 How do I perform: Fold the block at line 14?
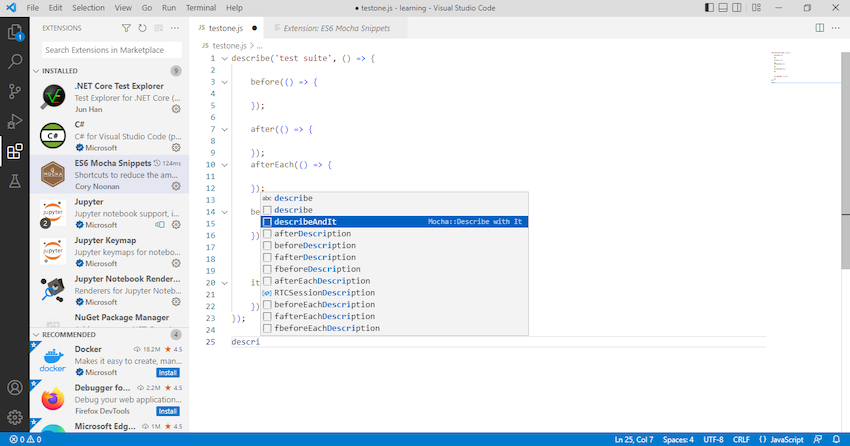point(224,212)
